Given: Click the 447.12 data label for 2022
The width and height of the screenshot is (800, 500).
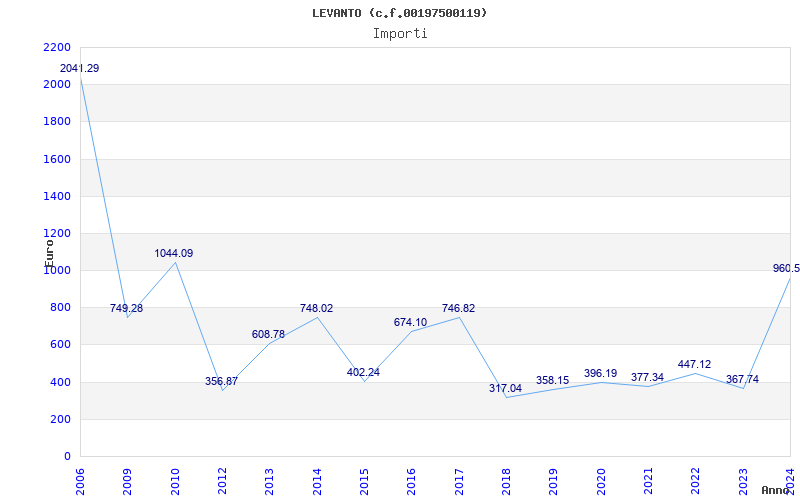Looking at the screenshot, I should coord(694,364).
